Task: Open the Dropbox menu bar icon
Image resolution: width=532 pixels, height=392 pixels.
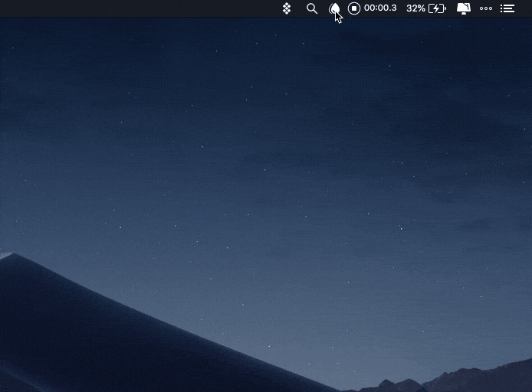Action: pos(287,8)
